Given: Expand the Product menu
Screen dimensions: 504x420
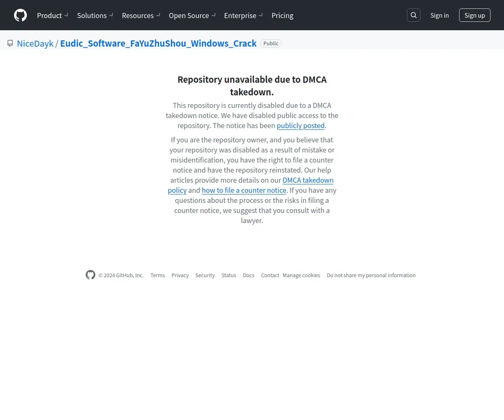Looking at the screenshot, I should [52, 15].
